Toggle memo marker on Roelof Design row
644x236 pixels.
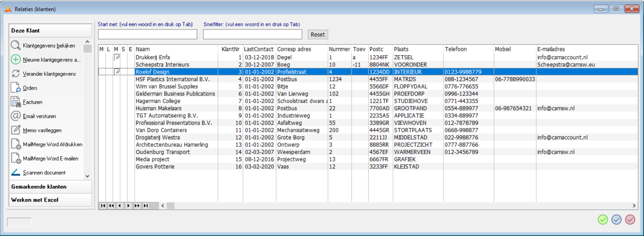tap(117, 72)
